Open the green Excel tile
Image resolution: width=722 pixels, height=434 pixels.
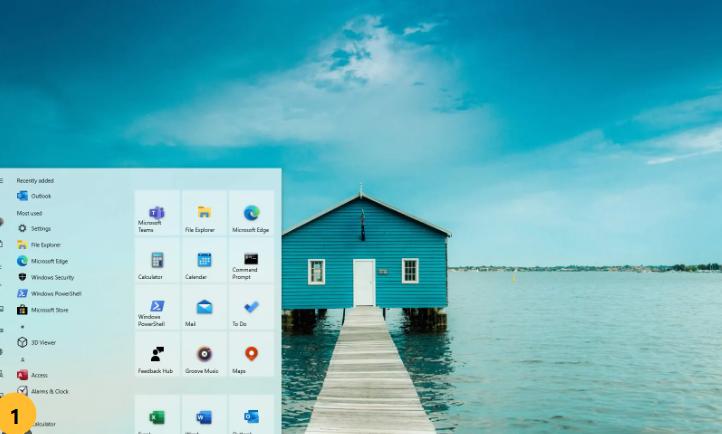click(157, 414)
